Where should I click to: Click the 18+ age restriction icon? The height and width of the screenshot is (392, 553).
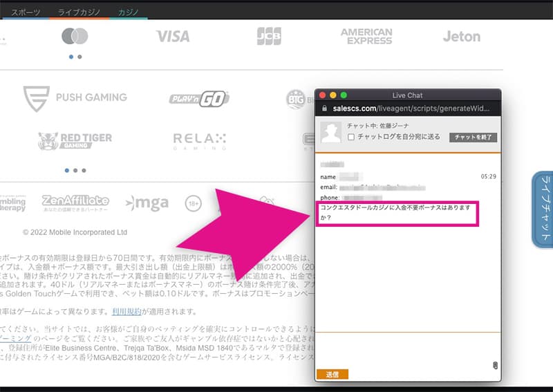tap(194, 203)
